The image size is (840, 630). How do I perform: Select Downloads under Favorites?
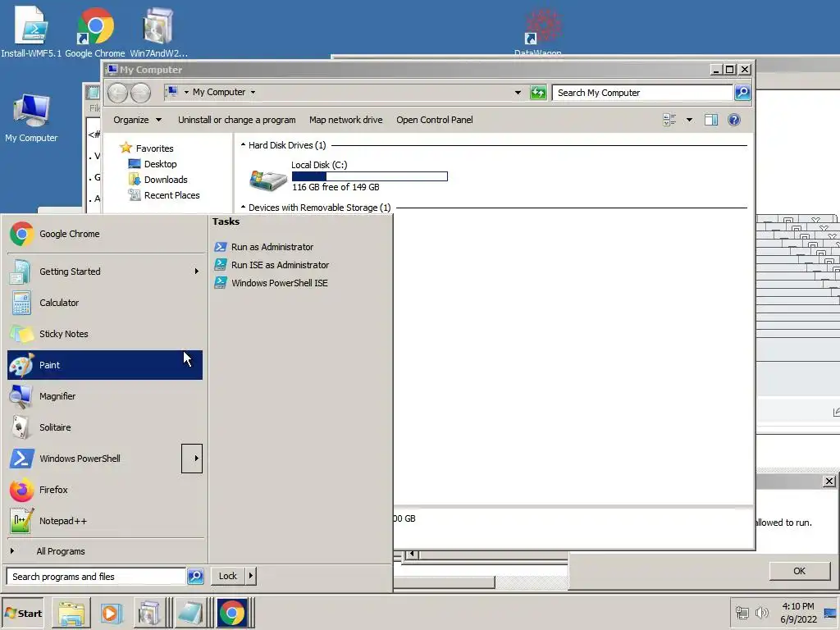tap(158, 180)
